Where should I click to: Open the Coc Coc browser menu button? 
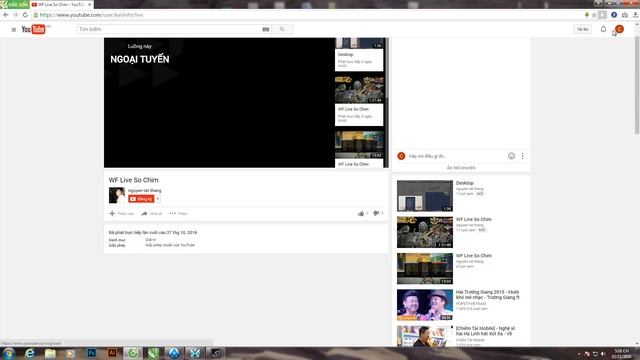tap(14, 4)
